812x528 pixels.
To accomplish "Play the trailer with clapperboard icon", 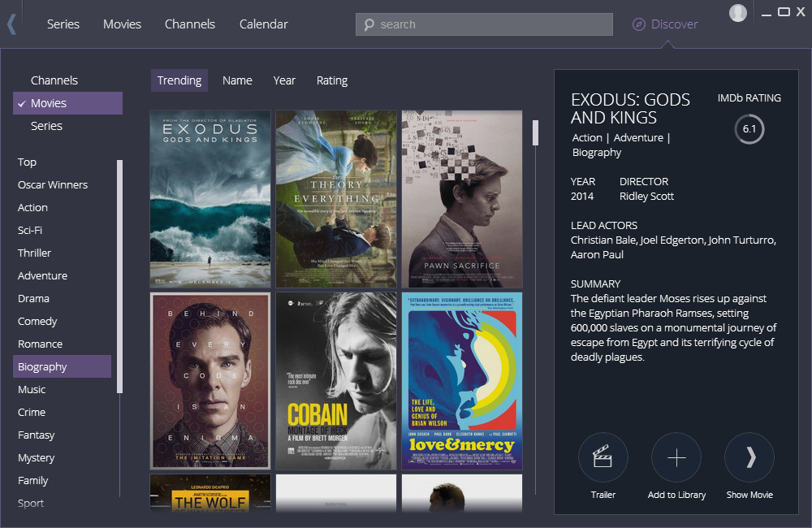I will (603, 457).
